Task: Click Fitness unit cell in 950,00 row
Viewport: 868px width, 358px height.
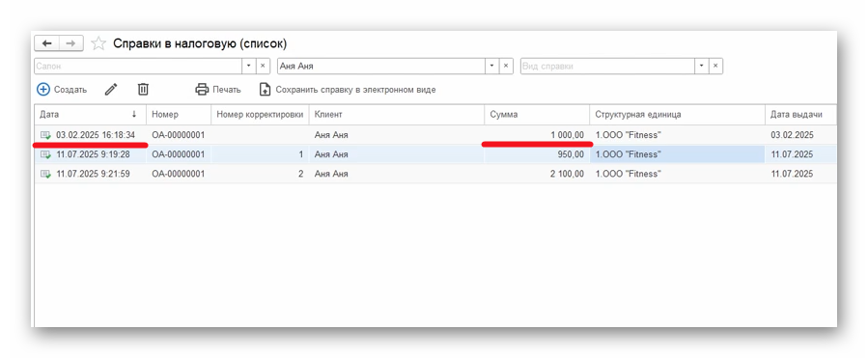Action: click(x=677, y=154)
